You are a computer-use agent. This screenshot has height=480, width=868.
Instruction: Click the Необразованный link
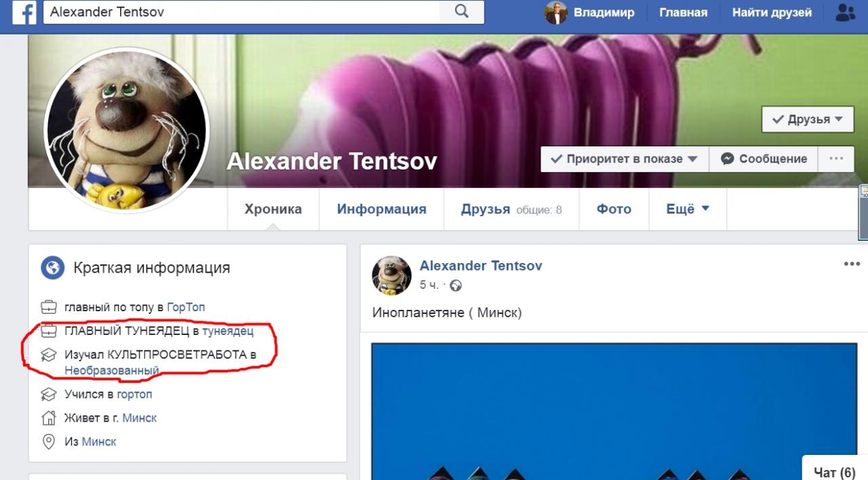[x=112, y=371]
